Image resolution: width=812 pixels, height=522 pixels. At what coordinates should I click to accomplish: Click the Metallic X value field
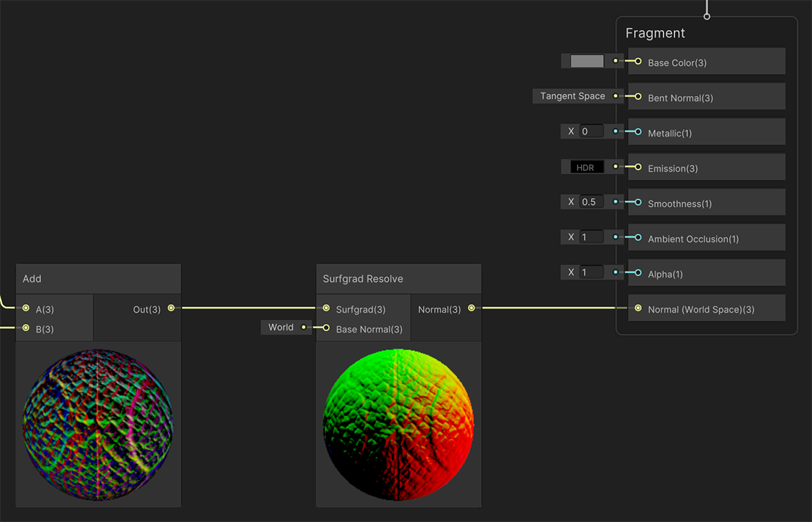pos(591,131)
